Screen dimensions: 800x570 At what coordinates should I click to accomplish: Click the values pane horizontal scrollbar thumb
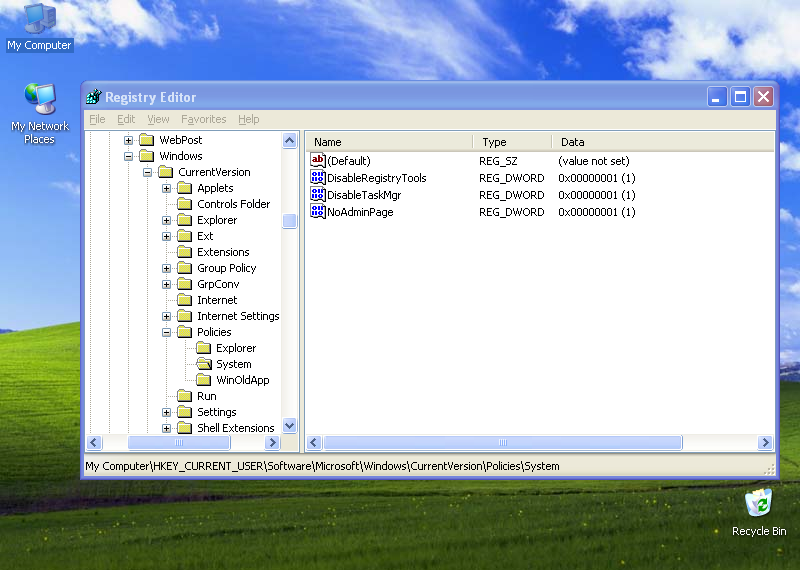(x=503, y=442)
